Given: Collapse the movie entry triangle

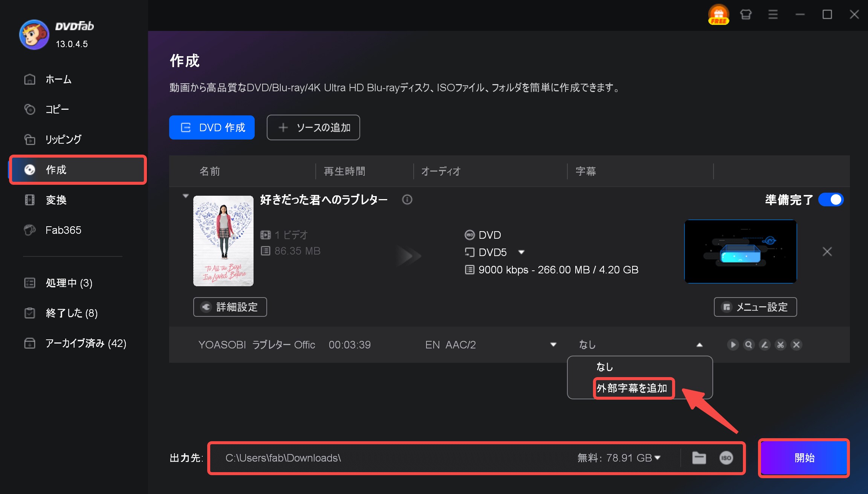Looking at the screenshot, I should 185,196.
